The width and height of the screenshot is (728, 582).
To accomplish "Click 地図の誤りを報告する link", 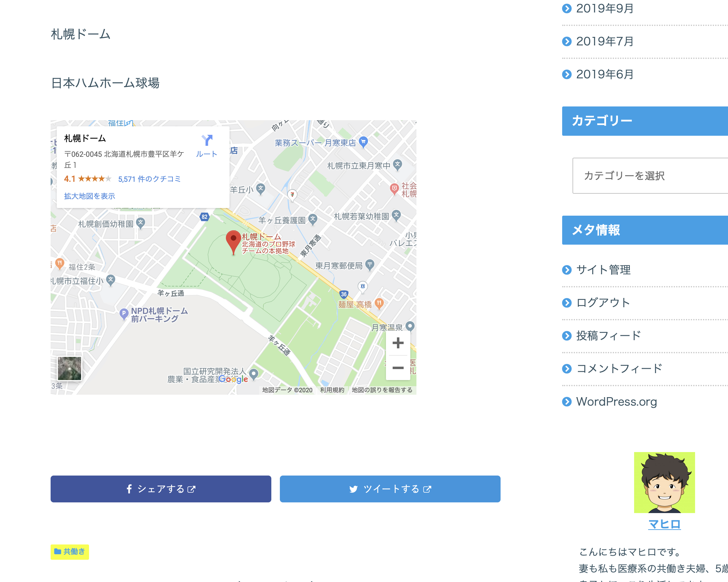I will click(x=382, y=390).
